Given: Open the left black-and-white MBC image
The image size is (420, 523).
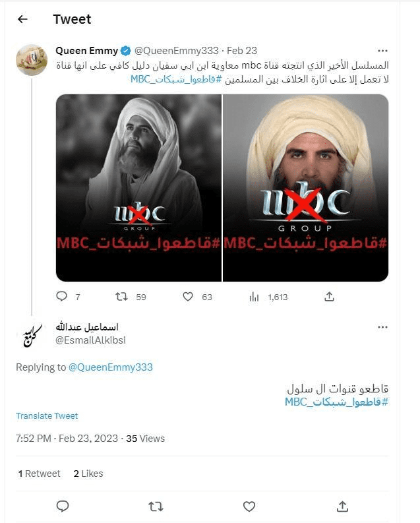Looking at the screenshot, I should tap(138, 188).
